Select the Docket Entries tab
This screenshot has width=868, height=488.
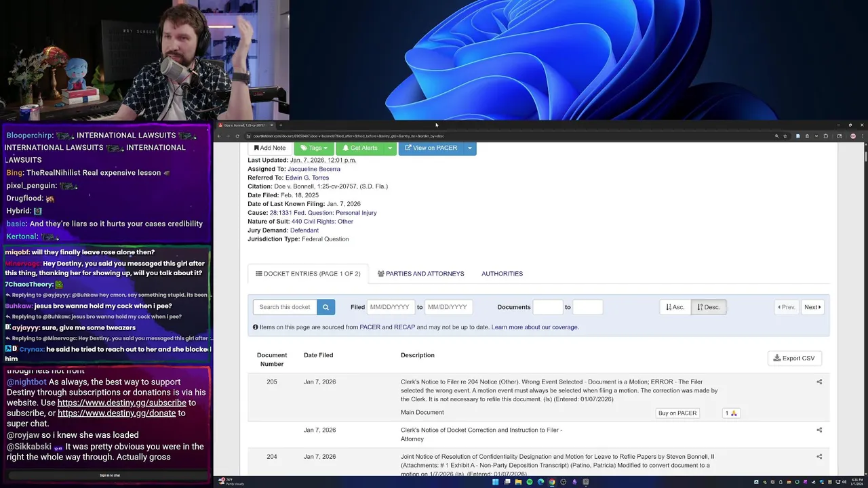click(308, 274)
